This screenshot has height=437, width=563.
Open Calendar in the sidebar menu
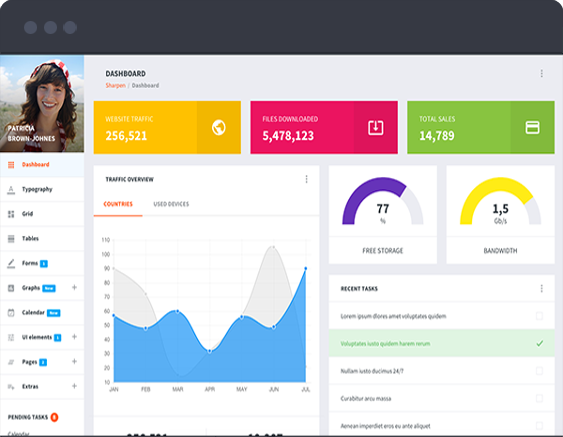(42, 313)
